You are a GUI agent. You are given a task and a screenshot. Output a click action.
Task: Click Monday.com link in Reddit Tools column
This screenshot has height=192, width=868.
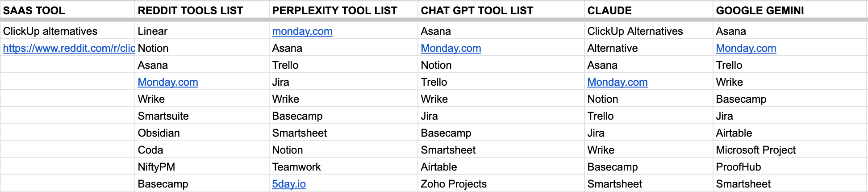pyautogui.click(x=168, y=82)
